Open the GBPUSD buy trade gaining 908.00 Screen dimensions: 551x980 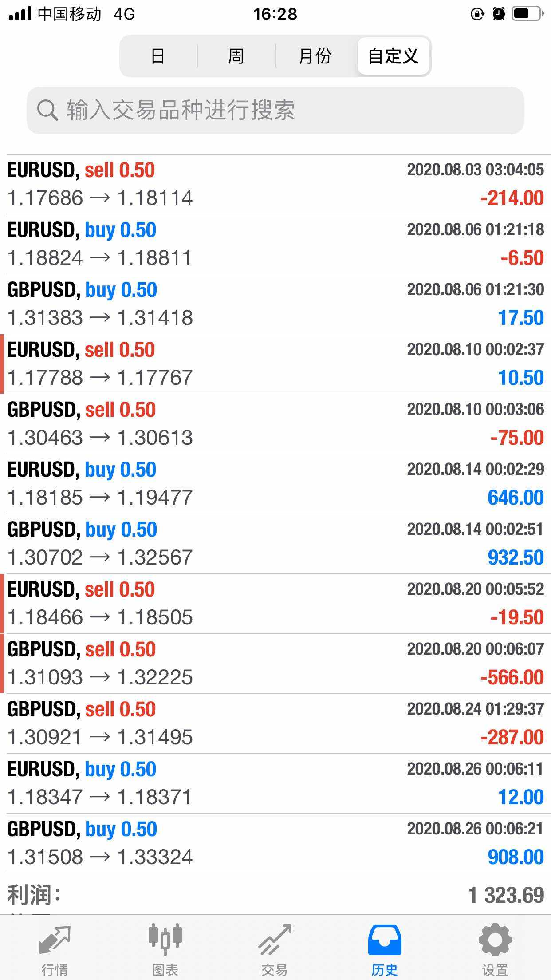tap(275, 843)
